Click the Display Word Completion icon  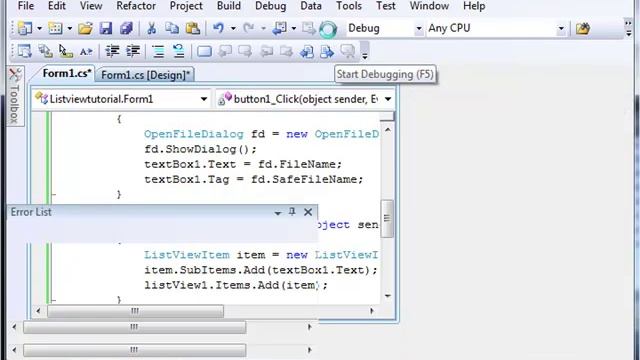(86, 51)
